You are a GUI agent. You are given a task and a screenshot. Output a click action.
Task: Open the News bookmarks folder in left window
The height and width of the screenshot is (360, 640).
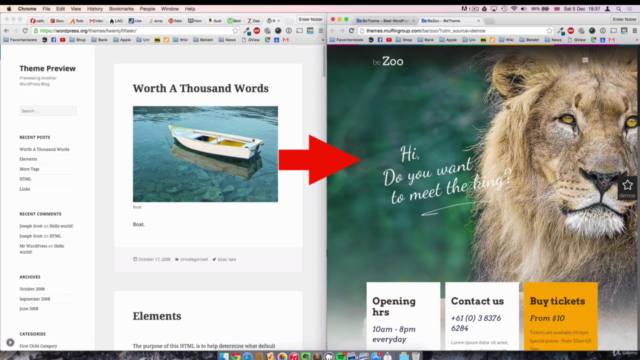tap(227, 40)
